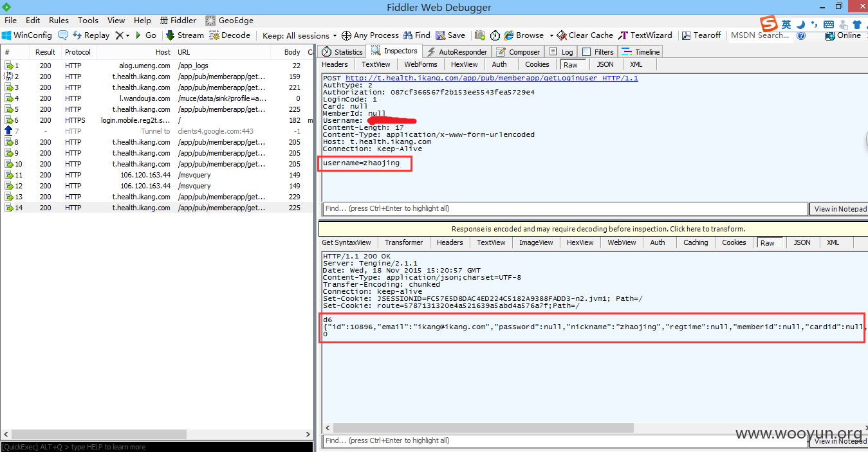Click the response pane Find box

coord(565,441)
